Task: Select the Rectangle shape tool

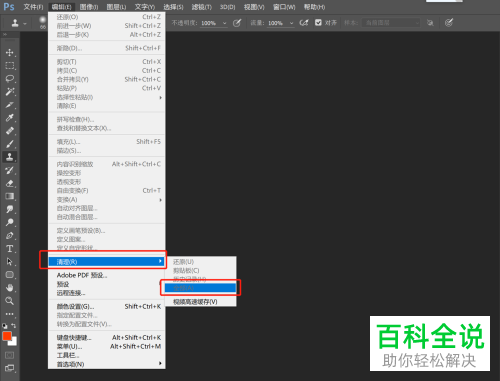Action: (10, 275)
